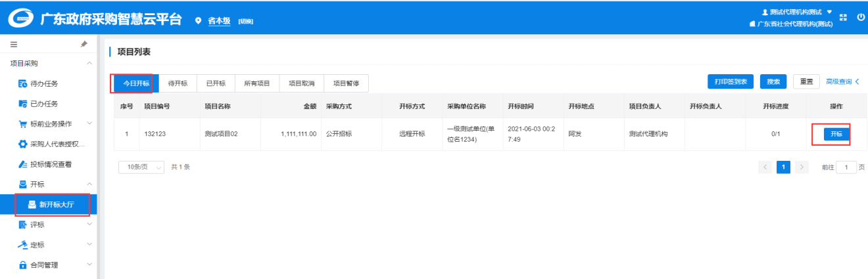868x279 pixels.
Task: Open the 10条/页 page size dropdown
Action: click(141, 167)
